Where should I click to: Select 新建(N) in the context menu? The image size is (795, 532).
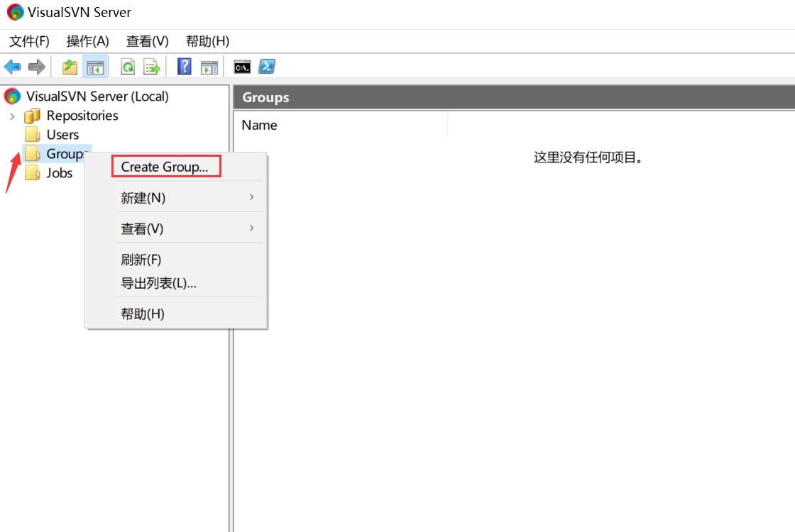[175, 198]
